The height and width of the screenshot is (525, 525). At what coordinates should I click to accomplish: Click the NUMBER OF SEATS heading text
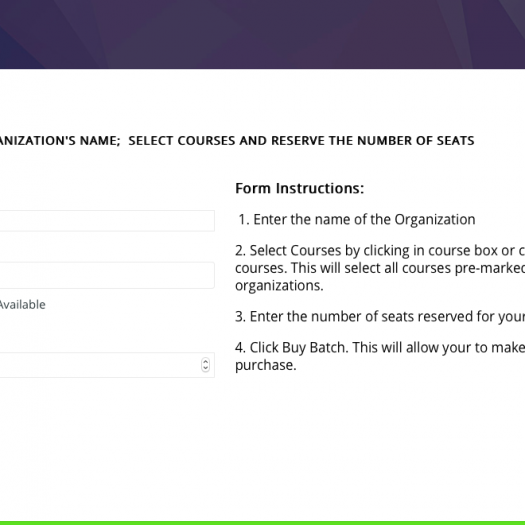pyautogui.click(x=416, y=141)
